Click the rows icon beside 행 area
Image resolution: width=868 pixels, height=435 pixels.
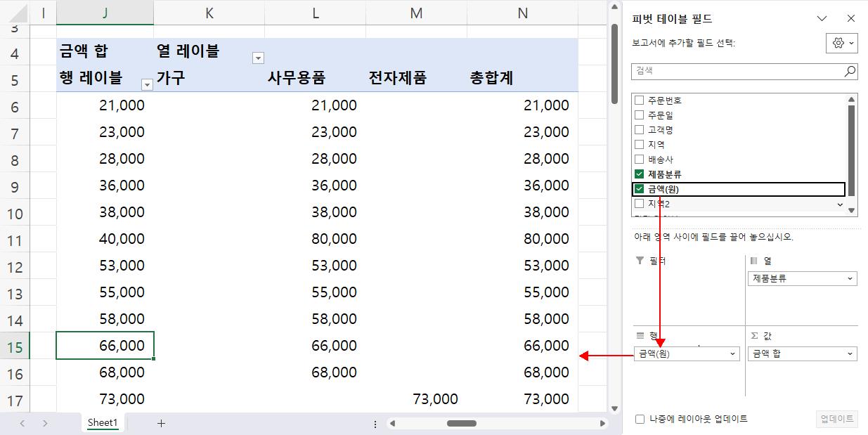[x=640, y=336]
